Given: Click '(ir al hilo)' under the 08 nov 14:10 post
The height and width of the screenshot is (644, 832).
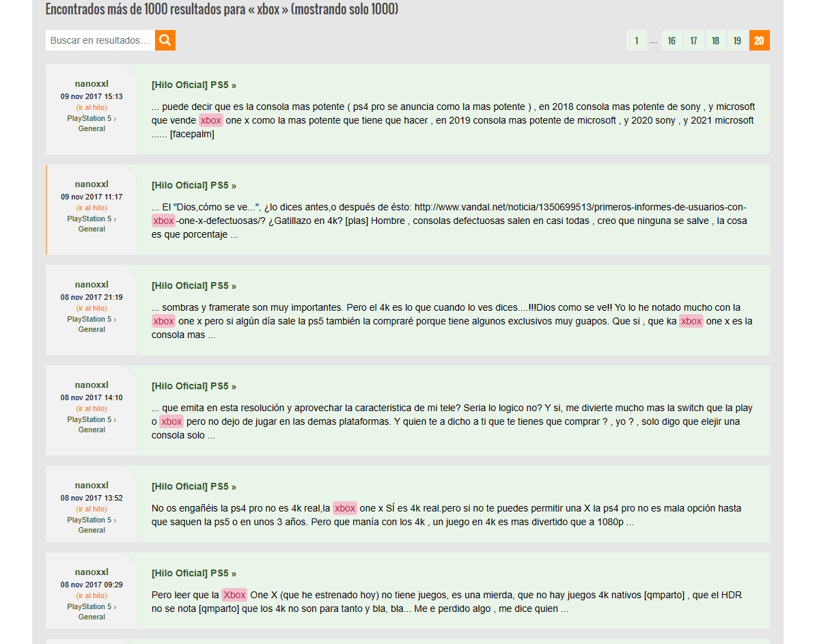Looking at the screenshot, I should [92, 408].
